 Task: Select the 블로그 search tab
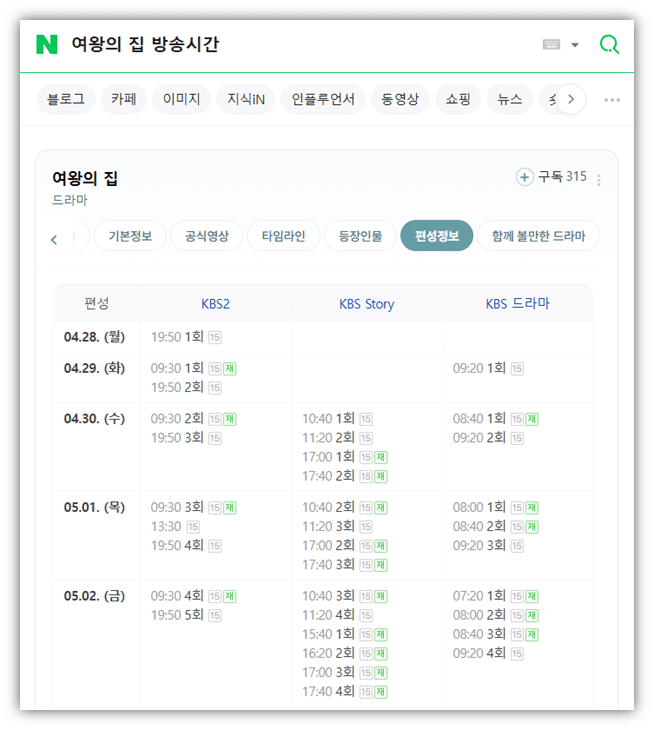pos(66,99)
